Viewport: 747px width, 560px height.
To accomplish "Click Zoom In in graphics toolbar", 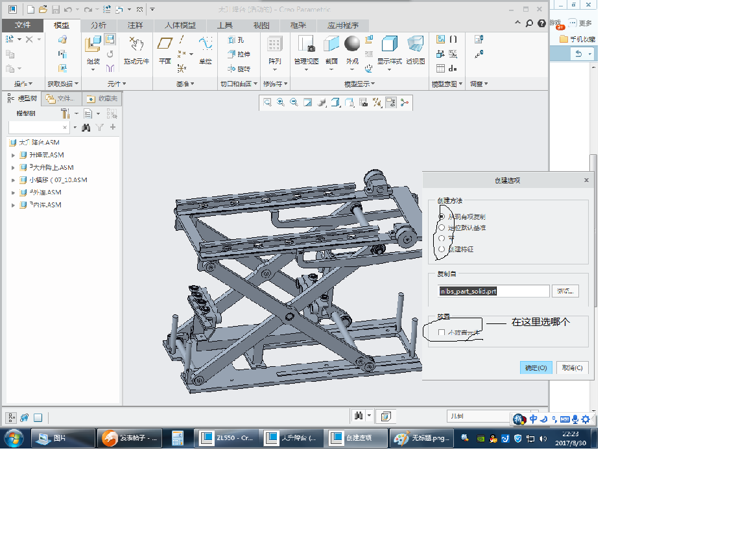I will click(x=281, y=102).
